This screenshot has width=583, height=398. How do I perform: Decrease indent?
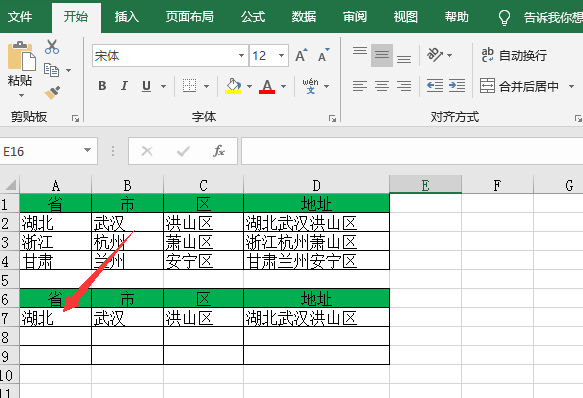pyautogui.click(x=435, y=86)
